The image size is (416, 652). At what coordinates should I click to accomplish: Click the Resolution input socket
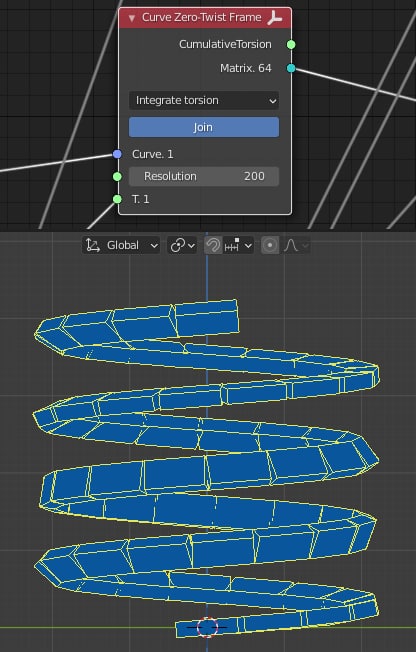click(117, 176)
